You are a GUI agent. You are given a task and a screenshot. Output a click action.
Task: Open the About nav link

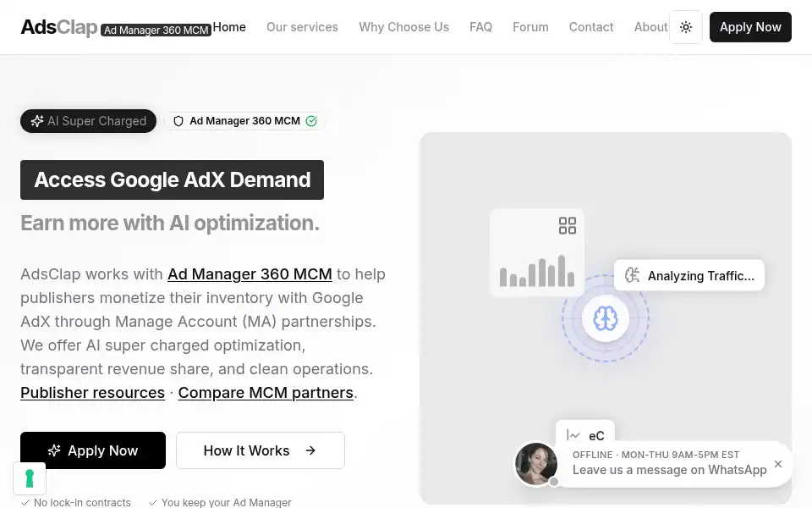[650, 27]
